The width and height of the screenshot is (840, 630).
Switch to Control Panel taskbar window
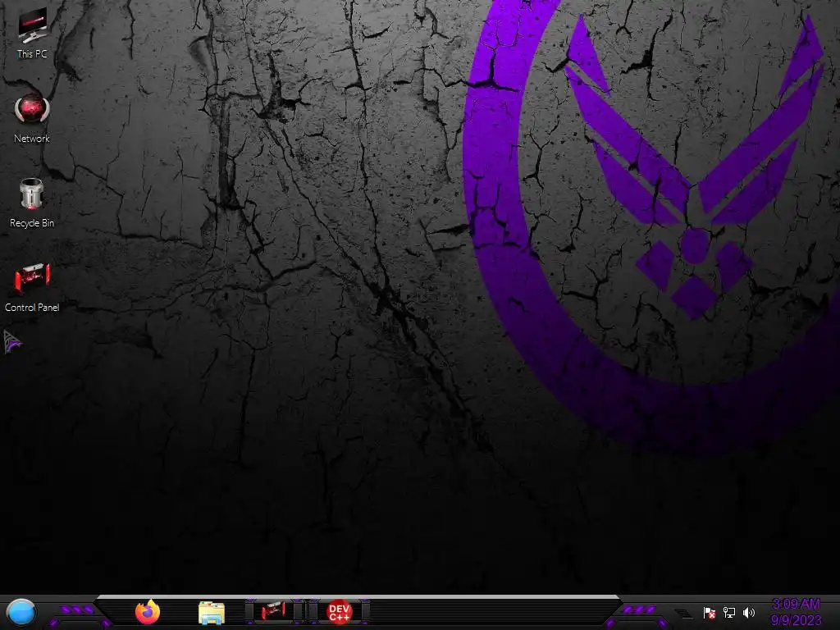click(x=274, y=611)
